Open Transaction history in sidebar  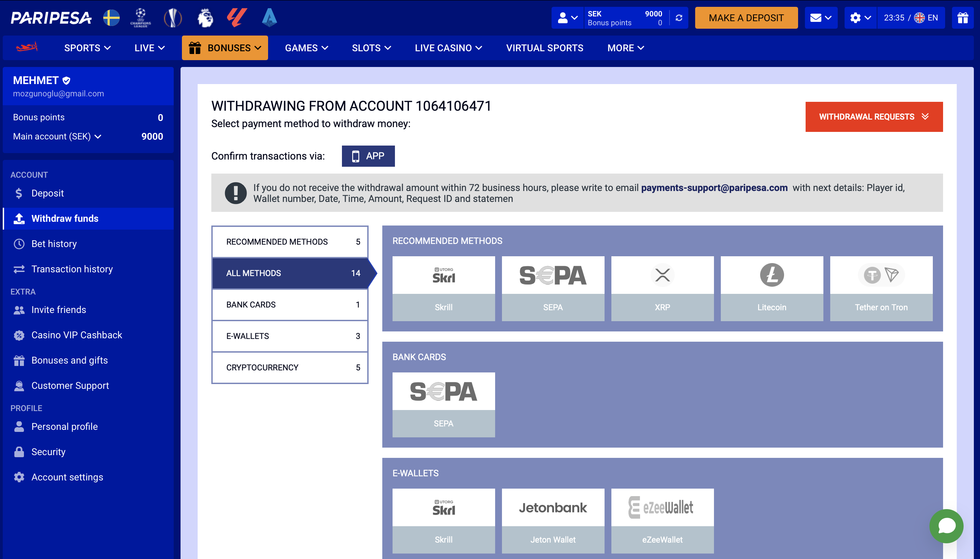(x=88, y=269)
